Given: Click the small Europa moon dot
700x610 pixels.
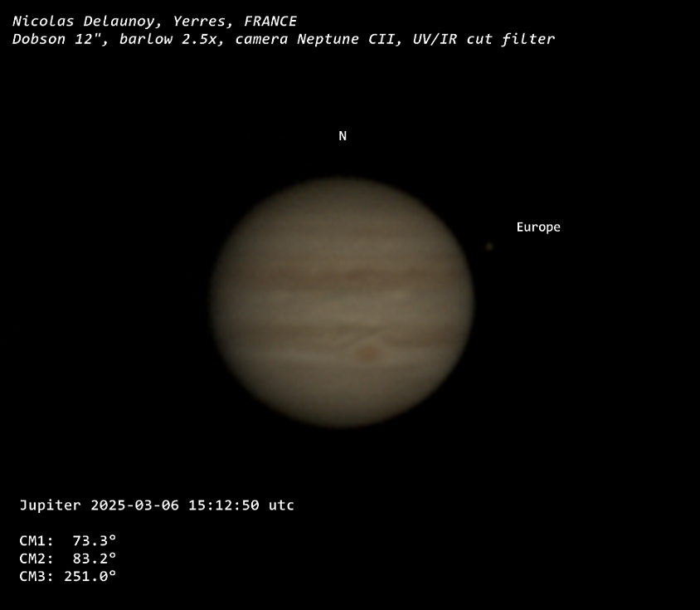Looking at the screenshot, I should point(489,246).
